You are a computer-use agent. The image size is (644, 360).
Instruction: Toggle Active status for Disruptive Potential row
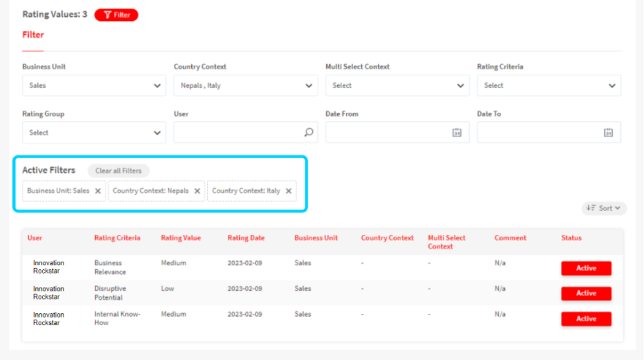point(586,293)
